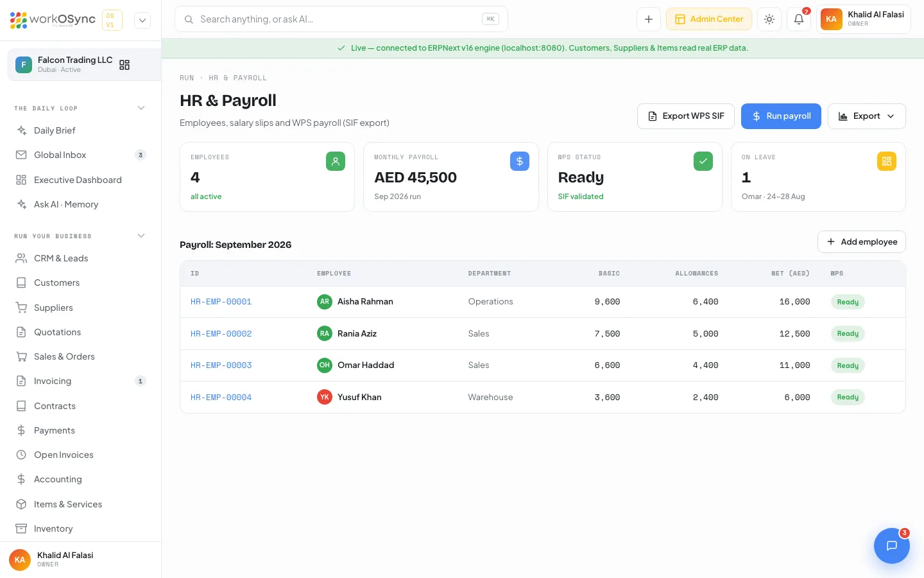The width and height of the screenshot is (924, 578).
Task: Click the Items & Services box icon
Action: pos(21,504)
